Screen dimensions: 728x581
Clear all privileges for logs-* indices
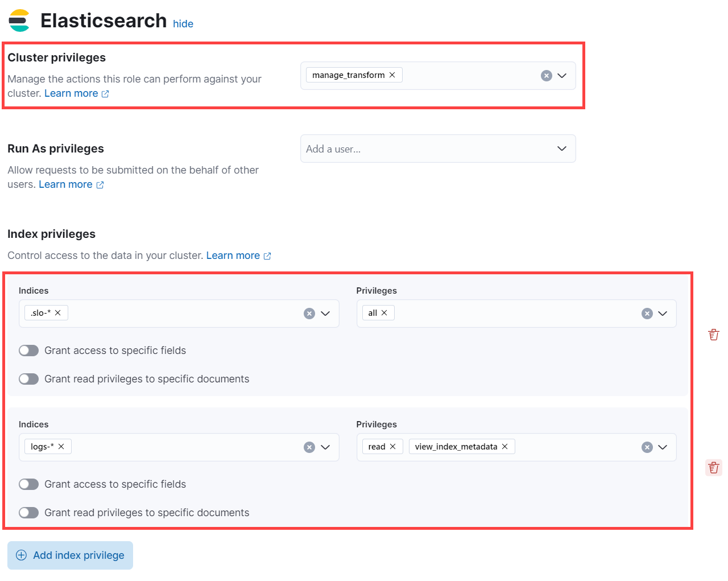click(647, 447)
